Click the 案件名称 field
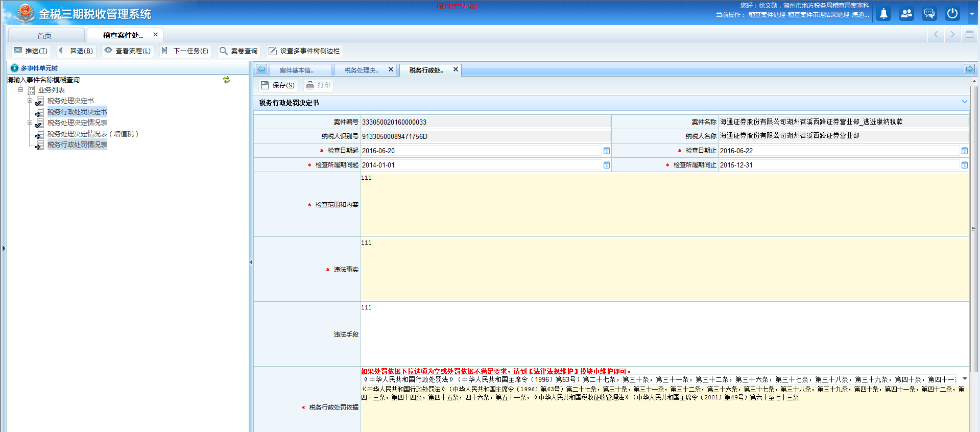980x432 pixels. coord(844,122)
